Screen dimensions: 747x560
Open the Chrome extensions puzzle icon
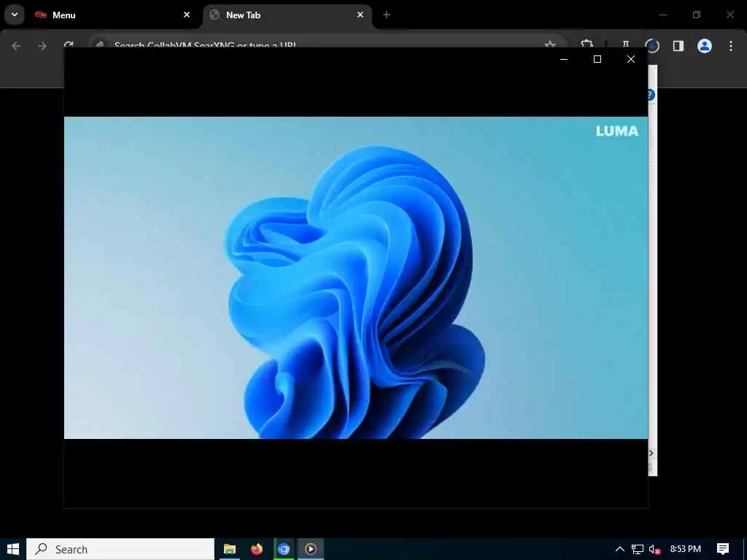coord(587,44)
